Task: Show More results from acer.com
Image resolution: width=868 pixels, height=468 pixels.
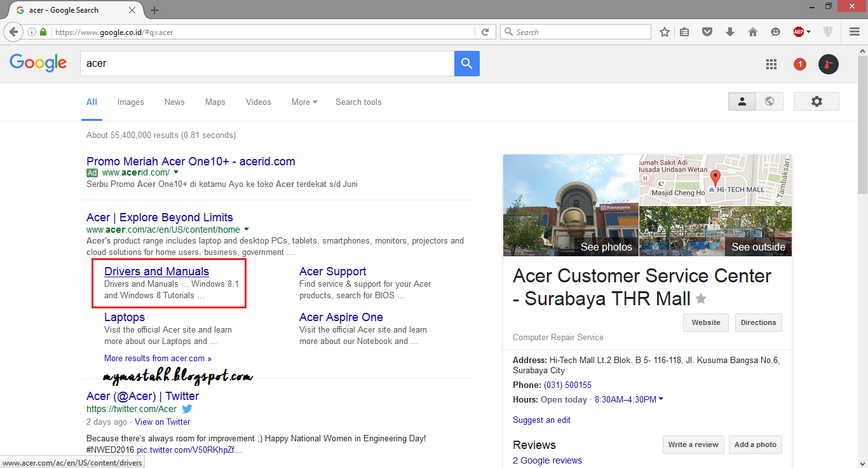Action: pos(158,358)
